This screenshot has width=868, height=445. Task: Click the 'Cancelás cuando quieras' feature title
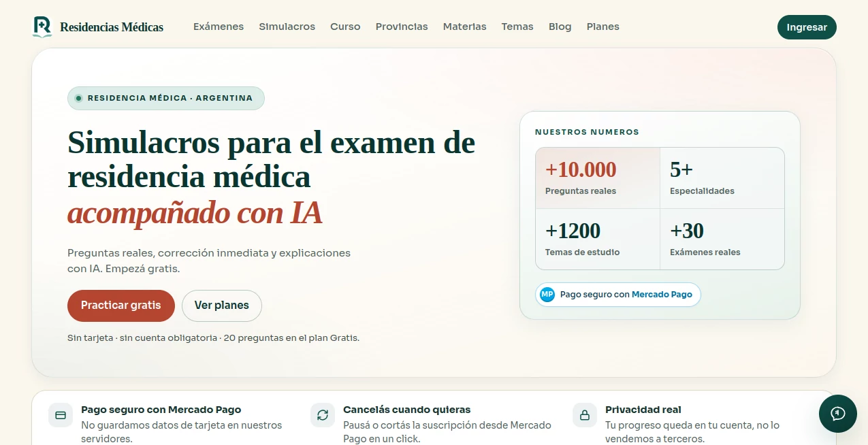point(407,410)
